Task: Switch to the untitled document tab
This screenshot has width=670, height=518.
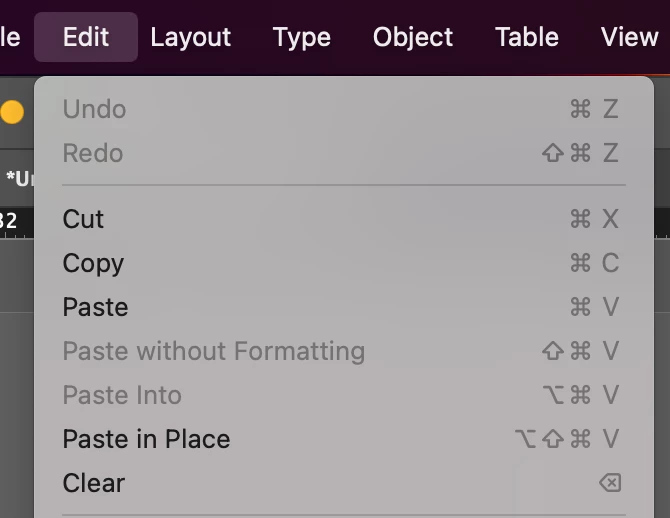Action: tap(18, 179)
